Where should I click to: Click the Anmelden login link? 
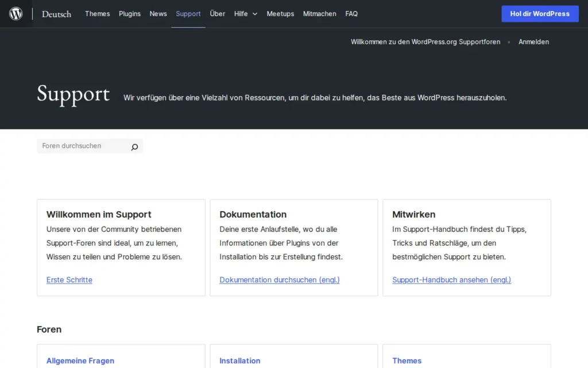[x=533, y=42]
